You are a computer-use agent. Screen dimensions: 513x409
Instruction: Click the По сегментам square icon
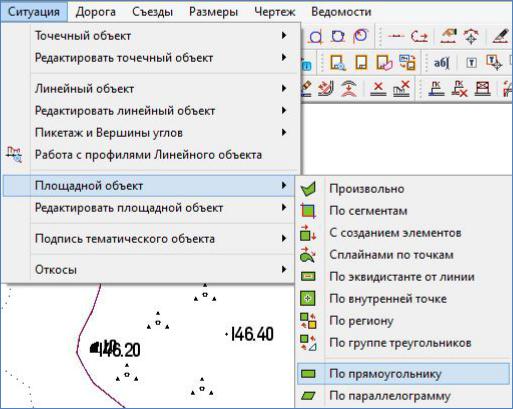308,211
